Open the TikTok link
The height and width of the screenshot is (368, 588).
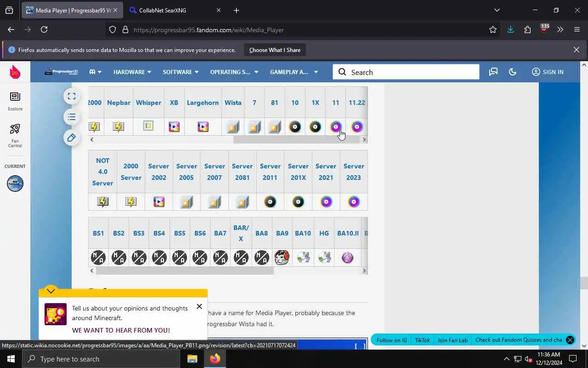click(x=422, y=340)
